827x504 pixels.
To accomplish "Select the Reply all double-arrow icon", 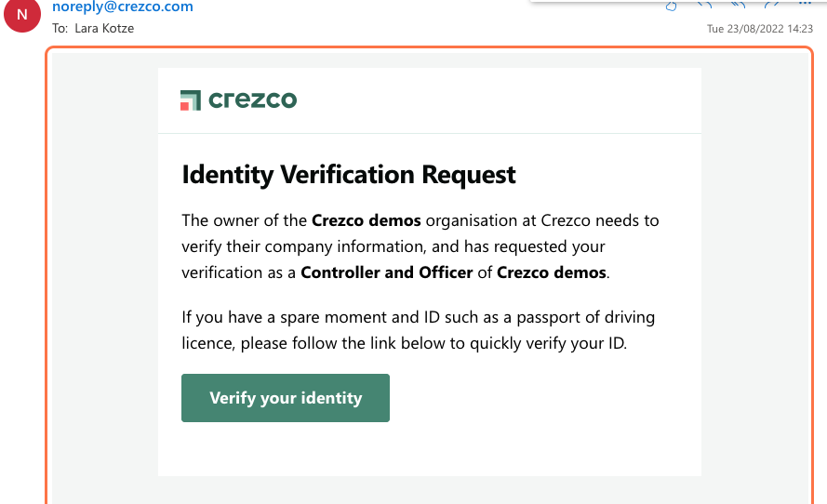I will 738,5.
